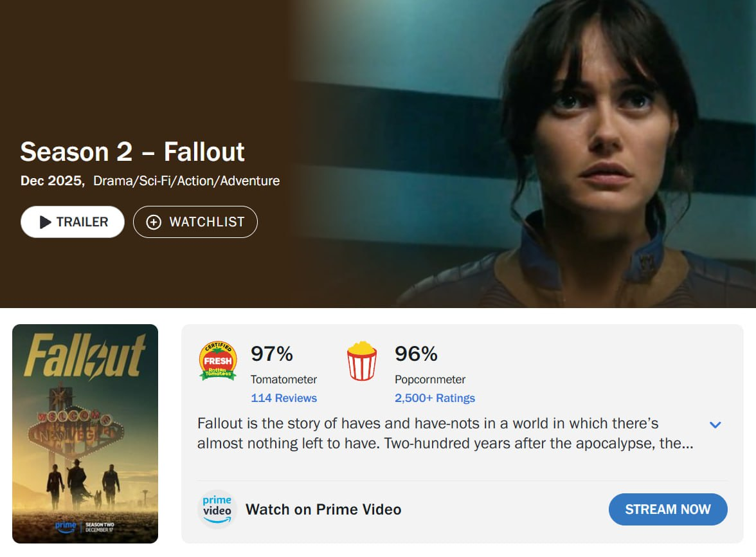Click the Season 2 – Fallout title heading

click(132, 152)
